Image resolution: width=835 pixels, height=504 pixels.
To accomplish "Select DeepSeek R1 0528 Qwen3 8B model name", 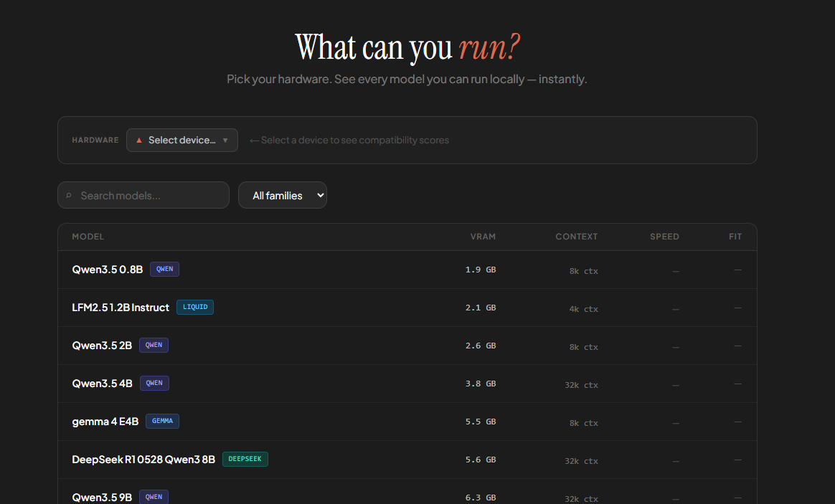I will (x=143, y=460).
